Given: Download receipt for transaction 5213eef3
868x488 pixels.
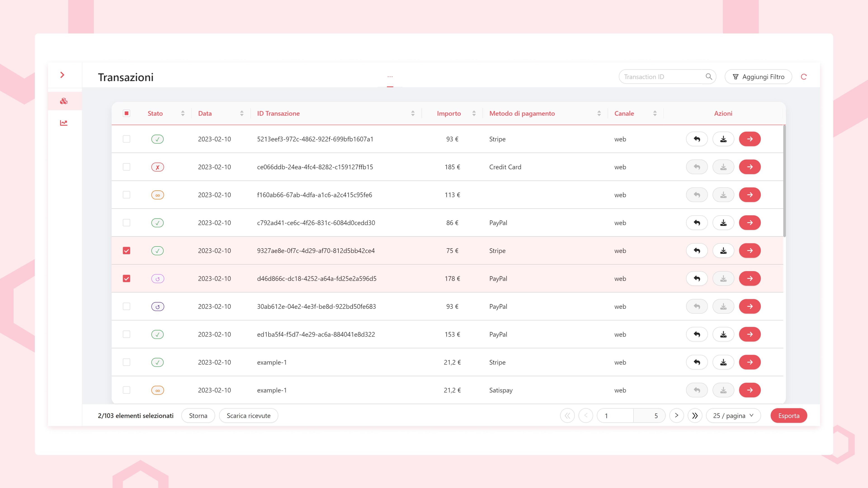Looking at the screenshot, I should tap(723, 139).
